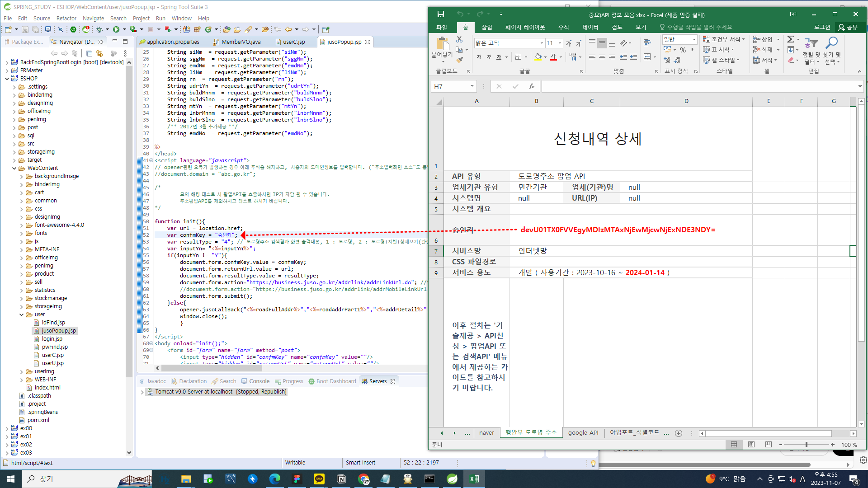The image size is (868, 488).
Task: Click the green Run button in Eclipse toolbar
Action: [116, 29]
